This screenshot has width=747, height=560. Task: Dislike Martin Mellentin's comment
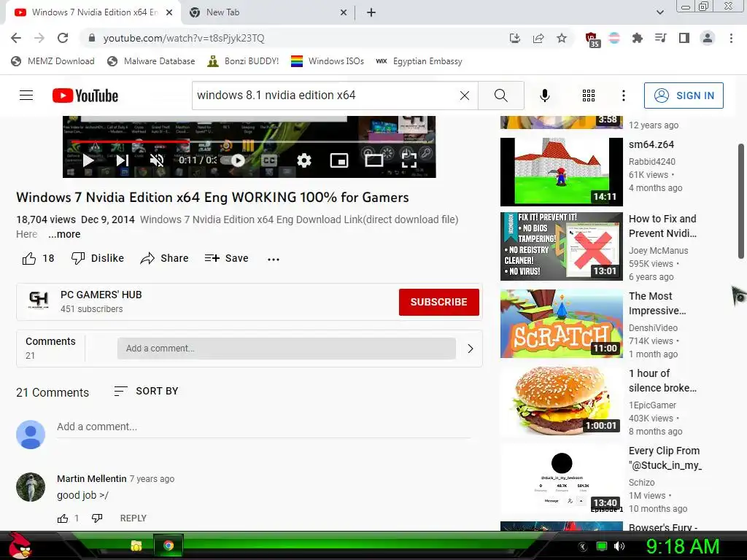click(x=97, y=518)
